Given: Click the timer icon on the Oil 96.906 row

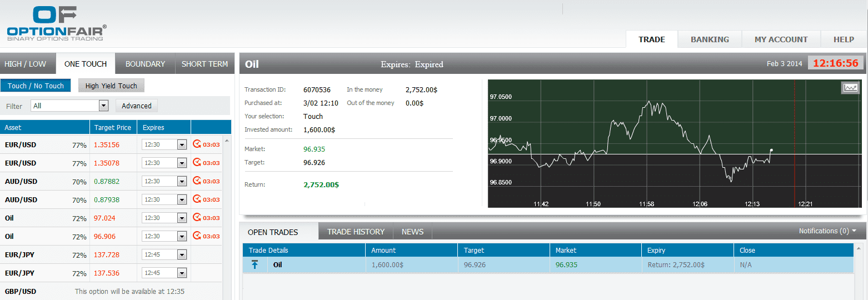Looking at the screenshot, I should click(197, 236).
